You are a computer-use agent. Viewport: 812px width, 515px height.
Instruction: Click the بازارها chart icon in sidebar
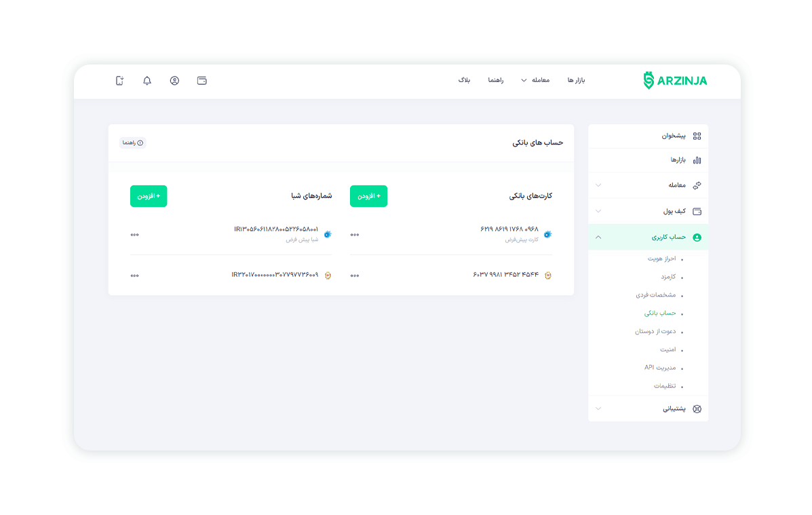(x=697, y=160)
